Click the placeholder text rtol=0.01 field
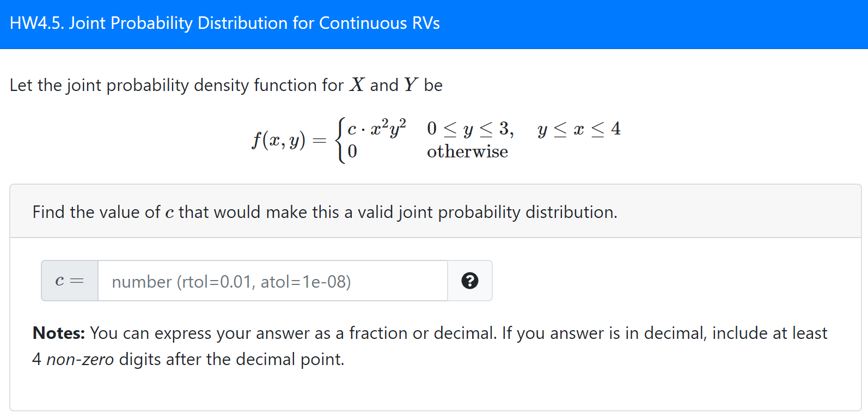The height and width of the screenshot is (413, 868). click(231, 282)
